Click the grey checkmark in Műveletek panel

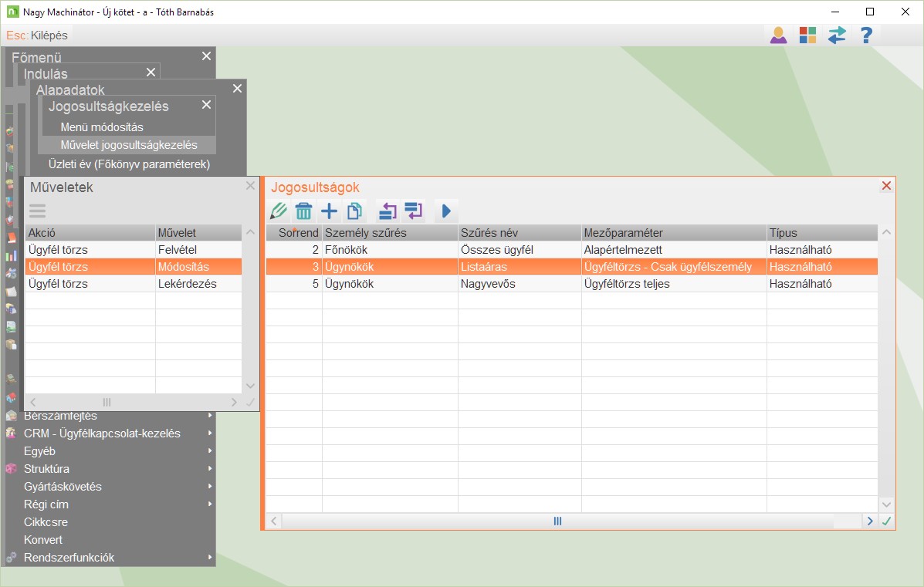click(250, 402)
